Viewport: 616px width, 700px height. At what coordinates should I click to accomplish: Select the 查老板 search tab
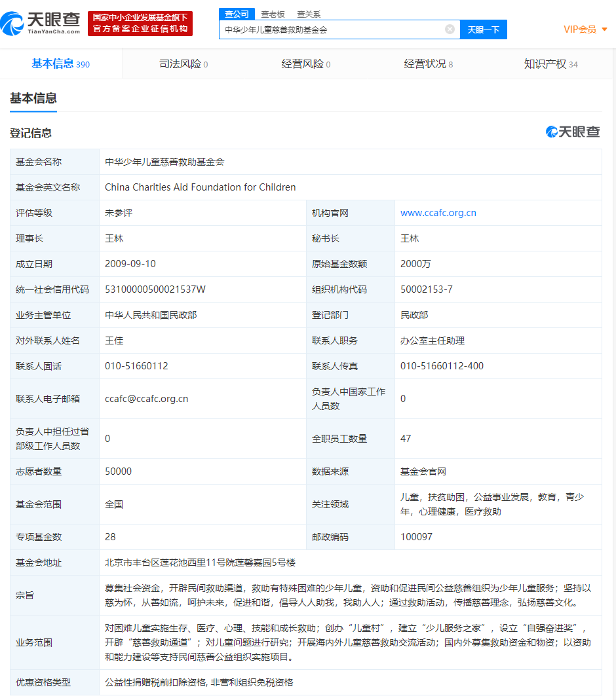tap(273, 14)
